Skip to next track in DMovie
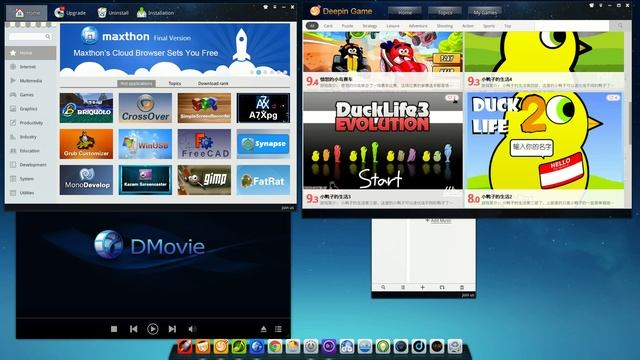The width and height of the screenshot is (640, 360). tap(172, 329)
